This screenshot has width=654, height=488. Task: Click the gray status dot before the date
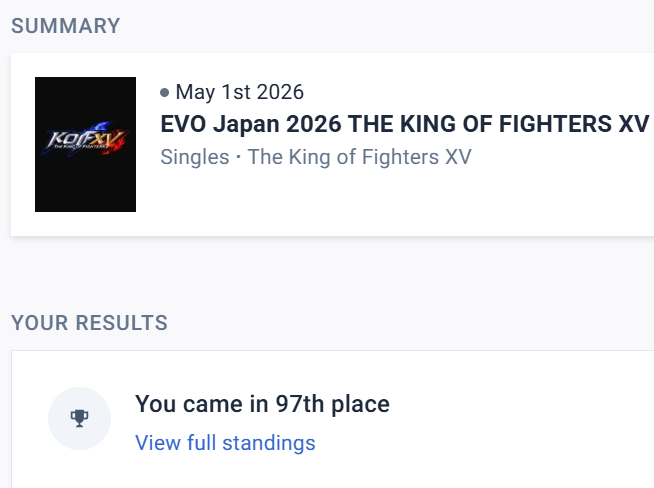165,93
